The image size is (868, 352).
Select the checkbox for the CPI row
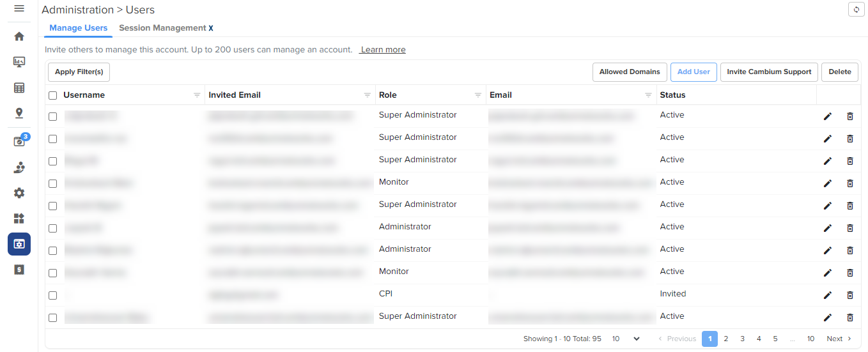point(53,295)
